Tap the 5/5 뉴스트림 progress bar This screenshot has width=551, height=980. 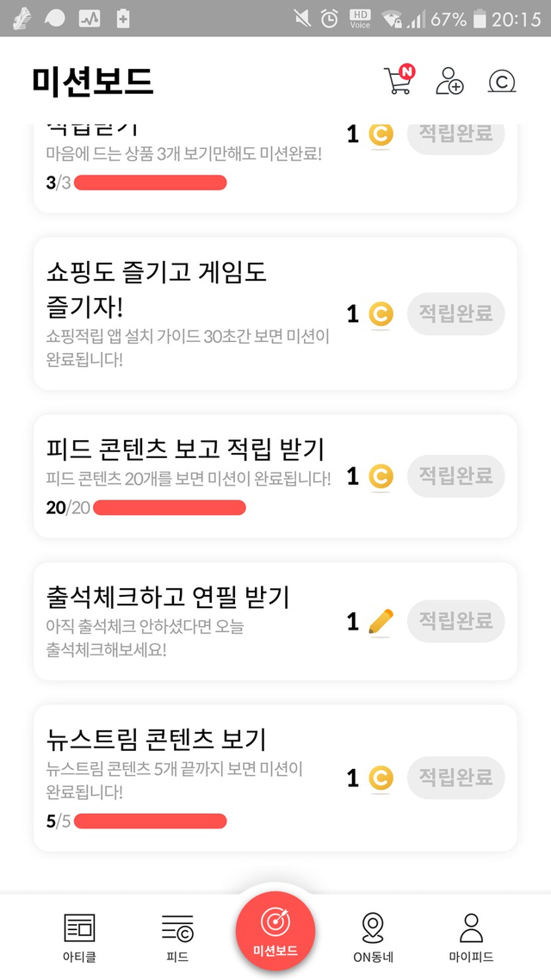(x=151, y=821)
